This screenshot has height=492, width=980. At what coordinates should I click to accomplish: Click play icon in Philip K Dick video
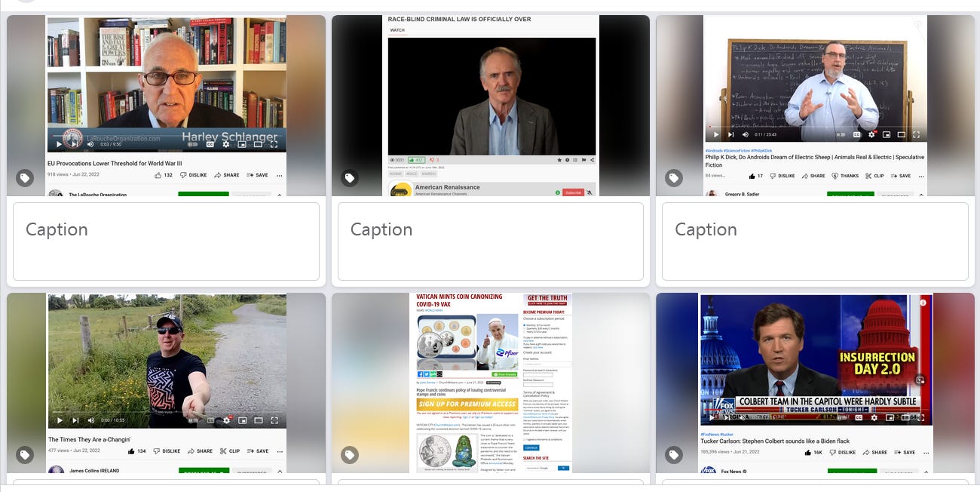point(716,134)
